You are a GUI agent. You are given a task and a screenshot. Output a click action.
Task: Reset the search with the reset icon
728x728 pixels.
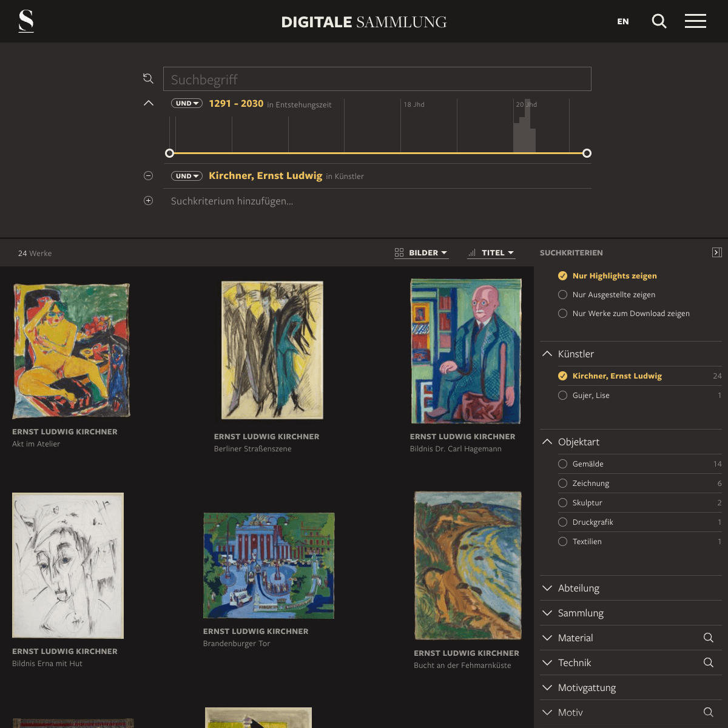[148, 78]
